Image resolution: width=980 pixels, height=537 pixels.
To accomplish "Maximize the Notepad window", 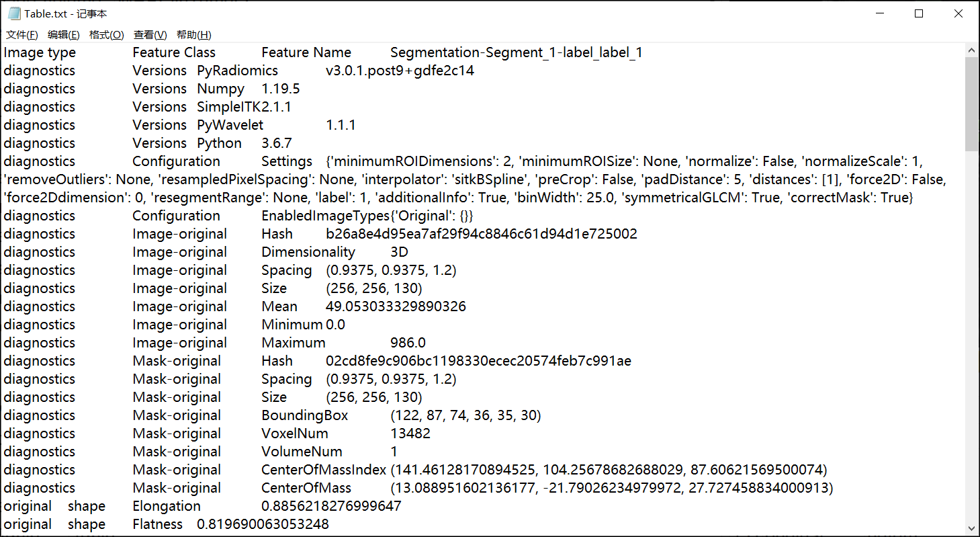I will coord(919,13).
